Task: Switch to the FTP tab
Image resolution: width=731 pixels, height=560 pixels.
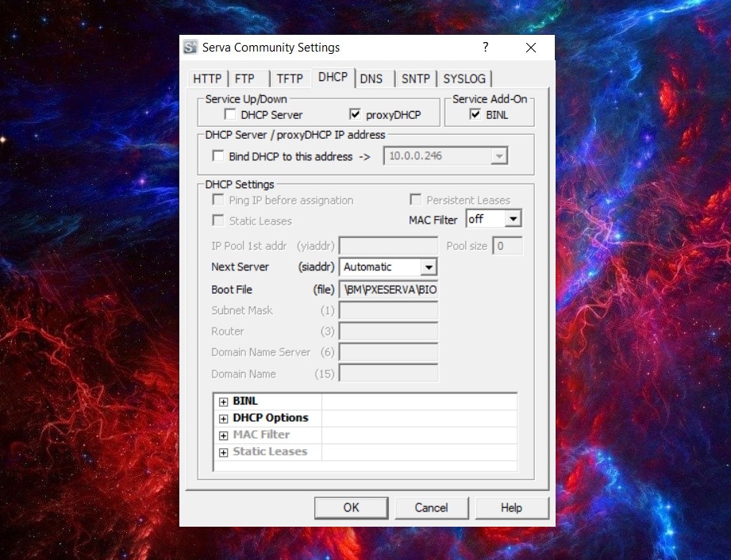Action: (x=244, y=79)
